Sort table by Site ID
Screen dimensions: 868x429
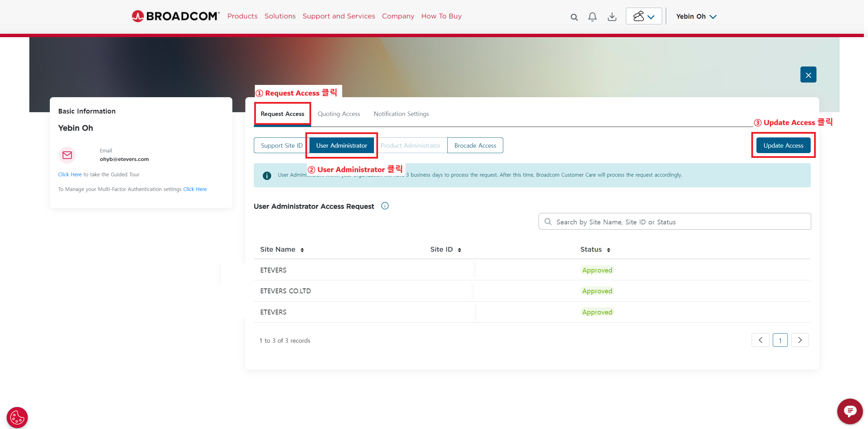click(460, 250)
